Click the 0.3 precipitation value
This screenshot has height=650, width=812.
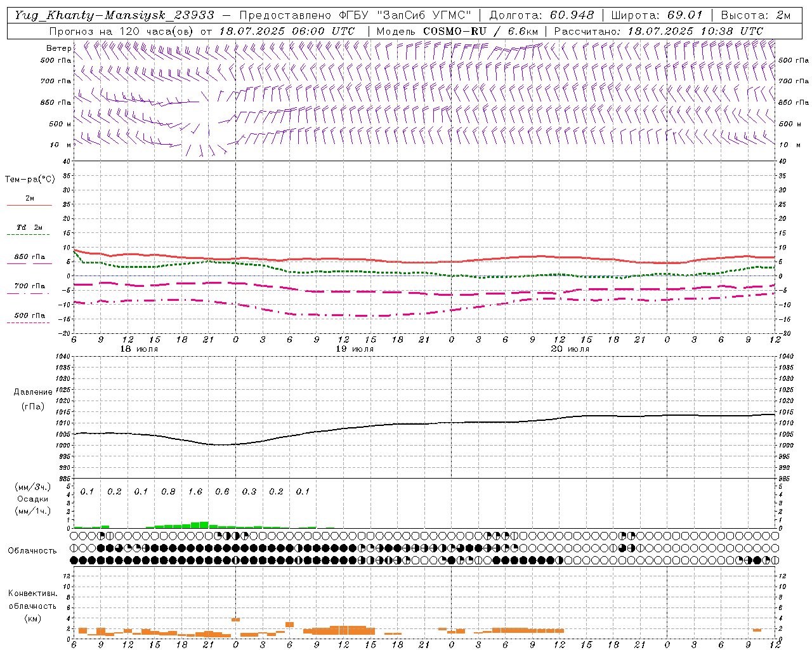249,492
